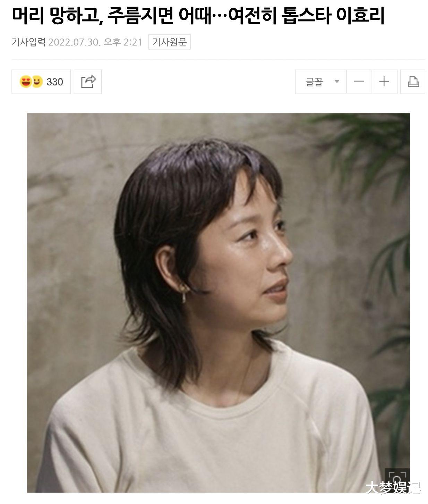The image size is (428, 504).
Task: Click the 글꼴 label text
Action: point(314,82)
